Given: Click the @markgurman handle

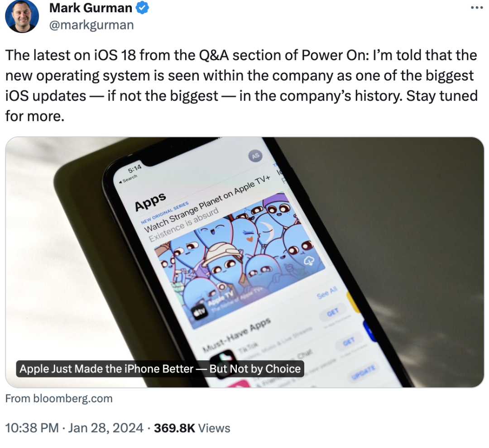Looking at the screenshot, I should click(x=91, y=25).
